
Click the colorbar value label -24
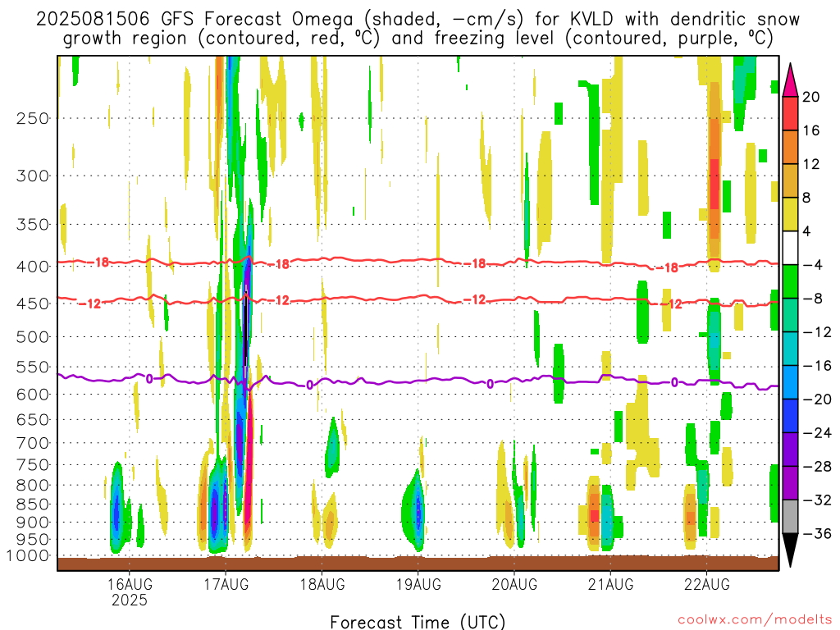pyautogui.click(x=818, y=433)
